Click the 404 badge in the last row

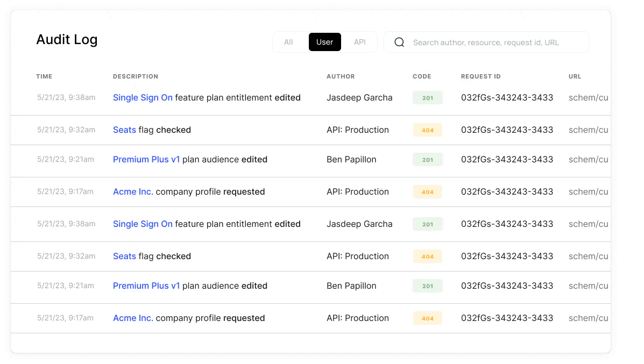pos(427,318)
